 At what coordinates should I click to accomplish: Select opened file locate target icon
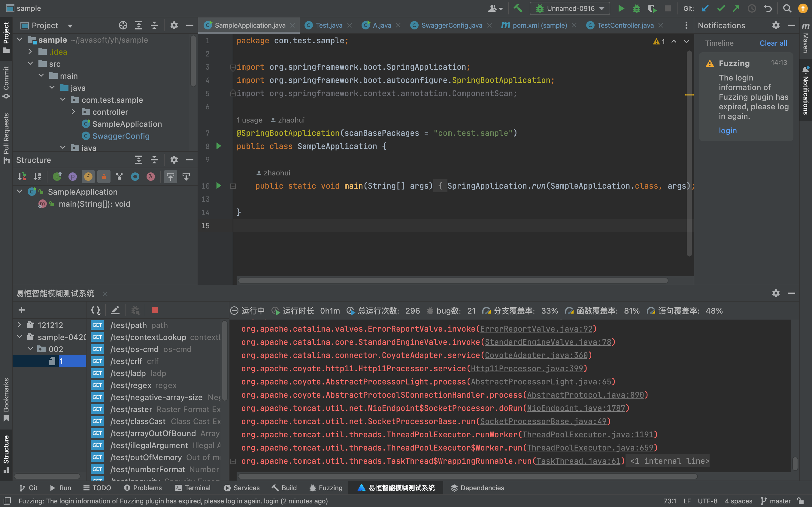tap(123, 26)
